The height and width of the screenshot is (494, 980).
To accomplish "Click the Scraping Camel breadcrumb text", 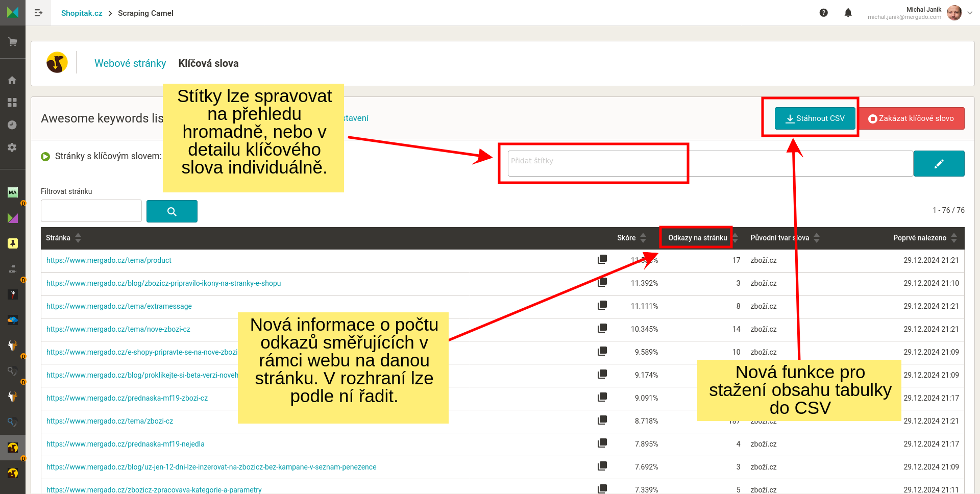I will 145,13.
